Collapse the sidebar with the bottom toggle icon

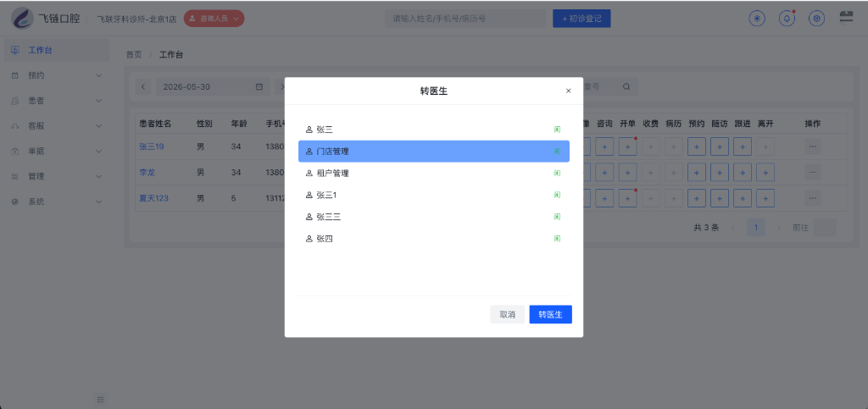click(100, 399)
